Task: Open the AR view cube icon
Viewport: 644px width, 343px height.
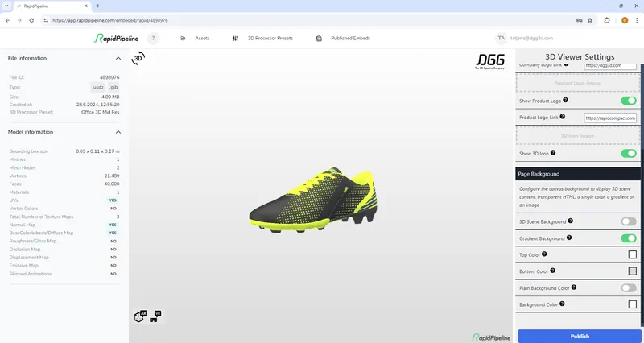Action: 140,316
